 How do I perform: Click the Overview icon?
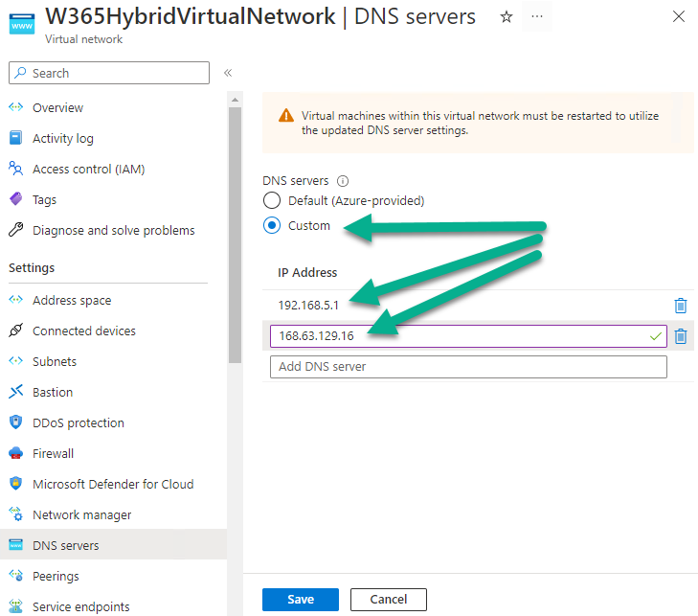pyautogui.click(x=16, y=107)
